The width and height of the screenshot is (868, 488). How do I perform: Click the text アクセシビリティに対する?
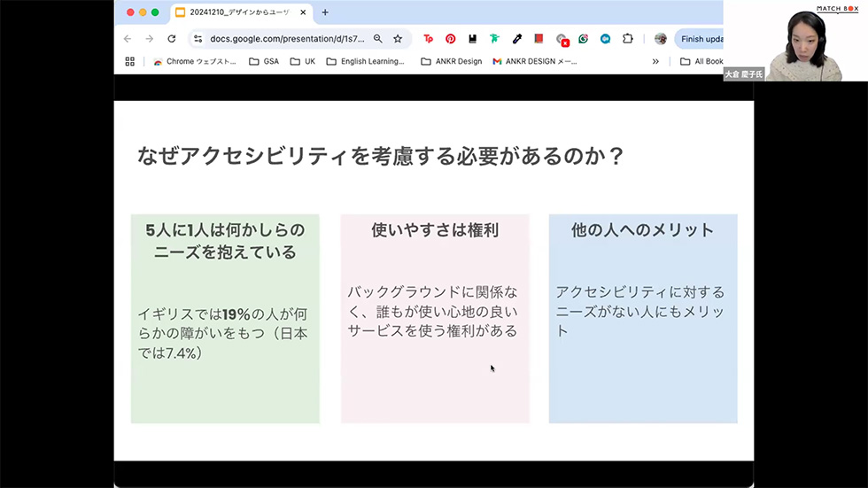pyautogui.click(x=639, y=291)
